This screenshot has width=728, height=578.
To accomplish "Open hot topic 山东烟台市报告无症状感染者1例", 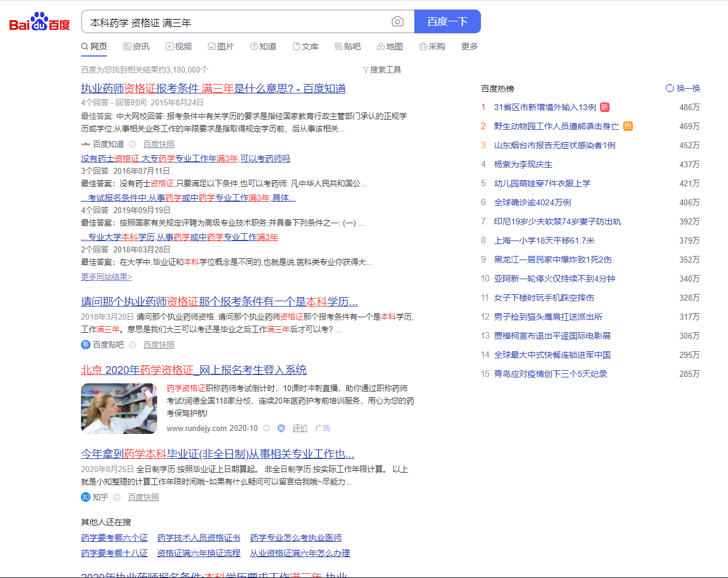I will point(555,145).
